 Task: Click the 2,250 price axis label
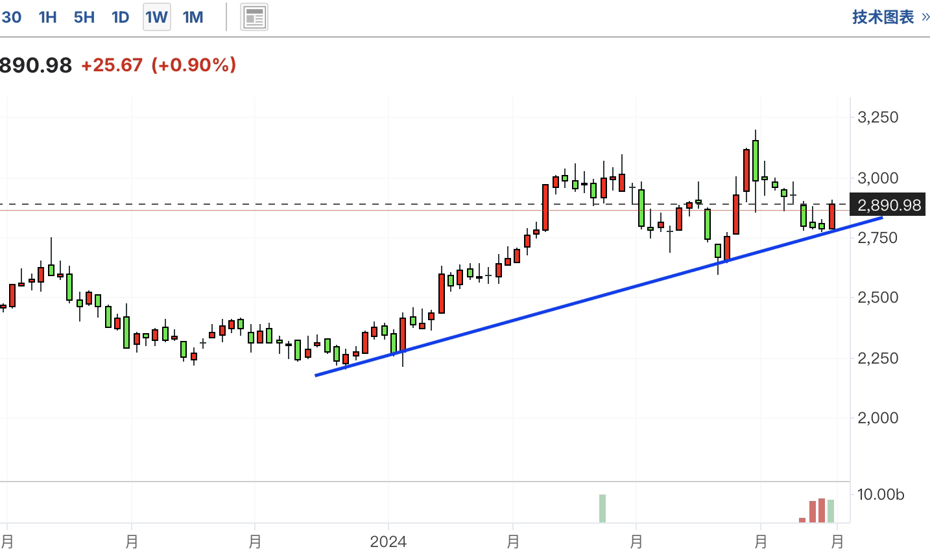click(x=878, y=358)
